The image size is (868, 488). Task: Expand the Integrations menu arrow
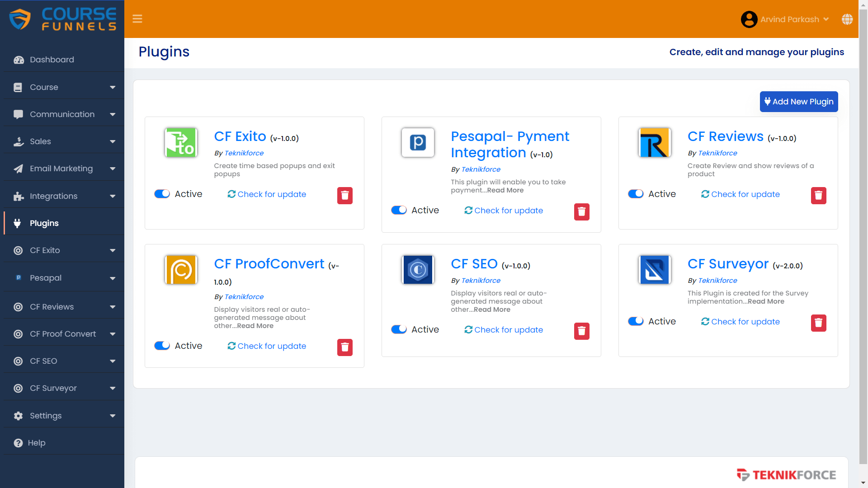[113, 196]
